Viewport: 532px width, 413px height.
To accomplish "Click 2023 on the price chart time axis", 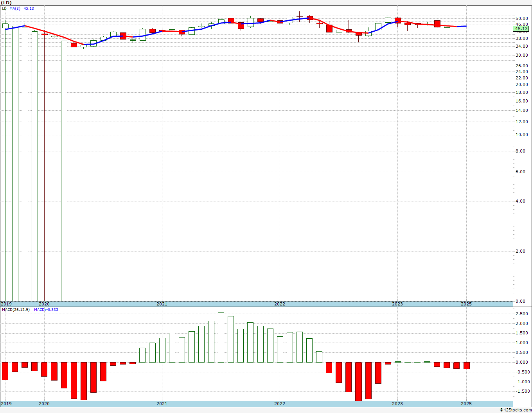I will coord(397,304).
